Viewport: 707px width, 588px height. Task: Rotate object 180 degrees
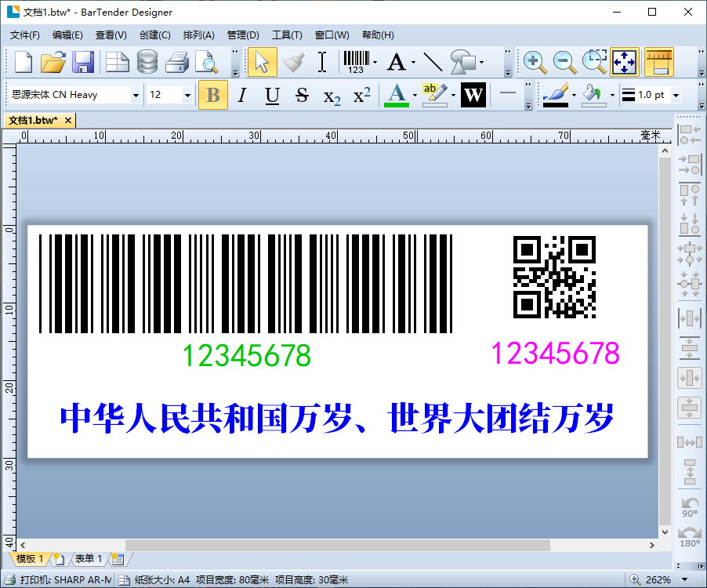tap(690, 536)
